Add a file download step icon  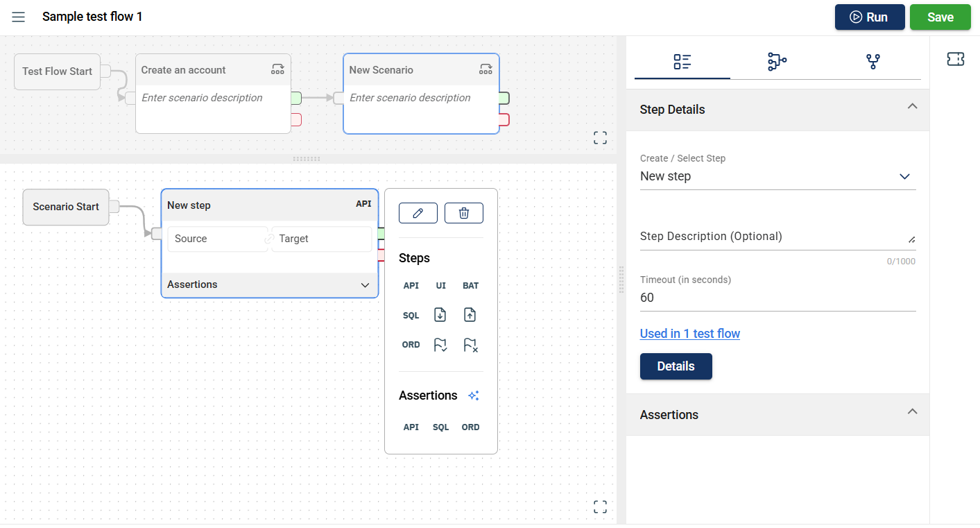tap(440, 315)
